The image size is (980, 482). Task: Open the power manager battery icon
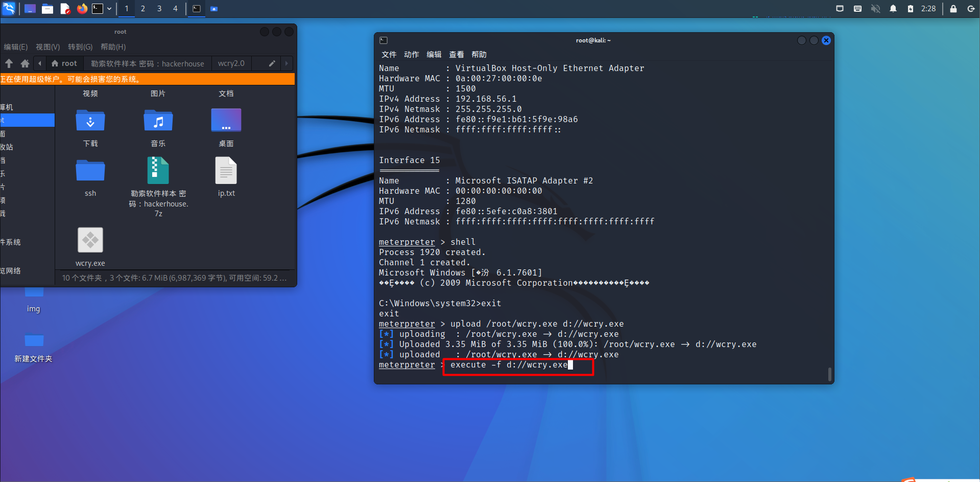pyautogui.click(x=910, y=9)
